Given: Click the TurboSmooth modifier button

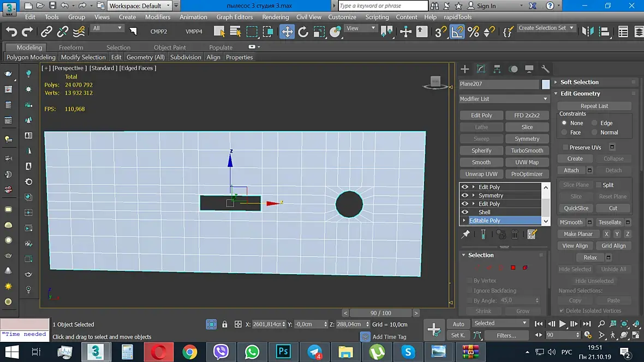Looking at the screenshot, I should pos(527,150).
